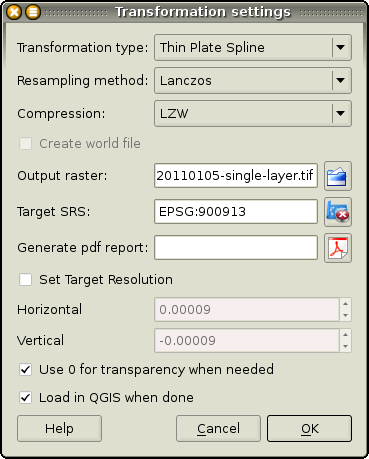Click the Resampling method label

82,81
